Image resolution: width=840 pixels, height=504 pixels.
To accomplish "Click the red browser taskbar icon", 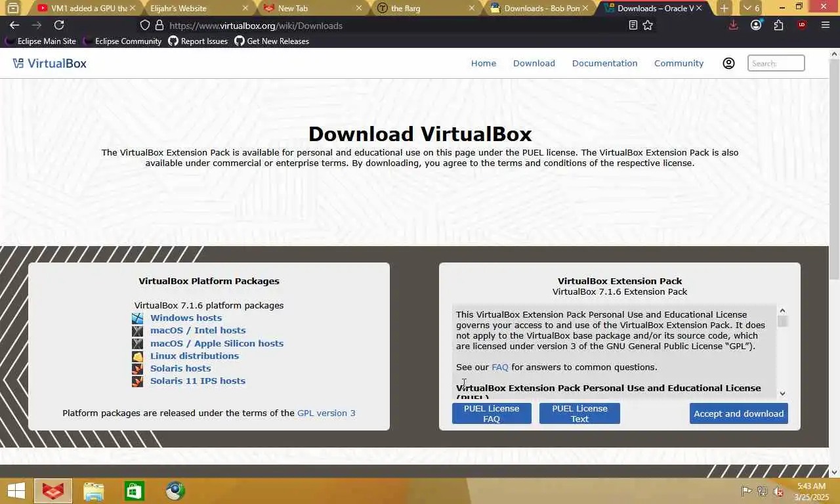I will pos(53,491).
